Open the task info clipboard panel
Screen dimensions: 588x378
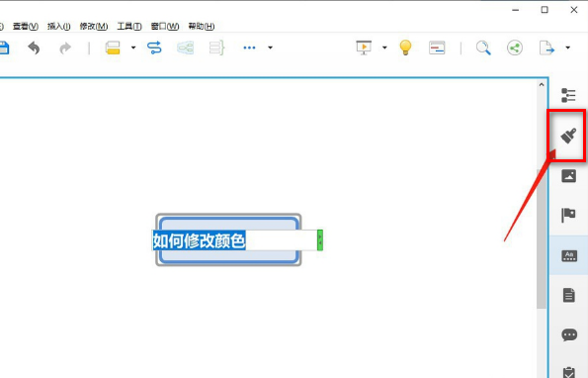pos(569,372)
